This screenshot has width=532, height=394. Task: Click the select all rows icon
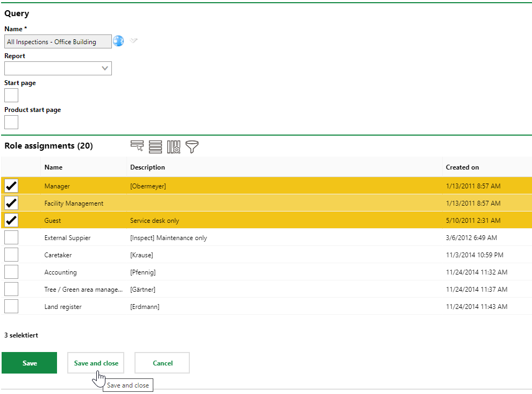tap(137, 146)
